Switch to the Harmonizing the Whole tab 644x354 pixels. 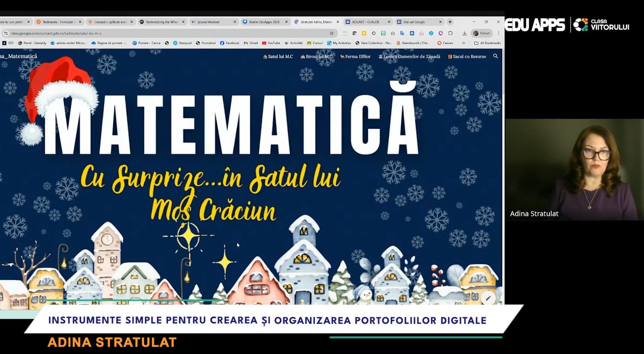162,22
